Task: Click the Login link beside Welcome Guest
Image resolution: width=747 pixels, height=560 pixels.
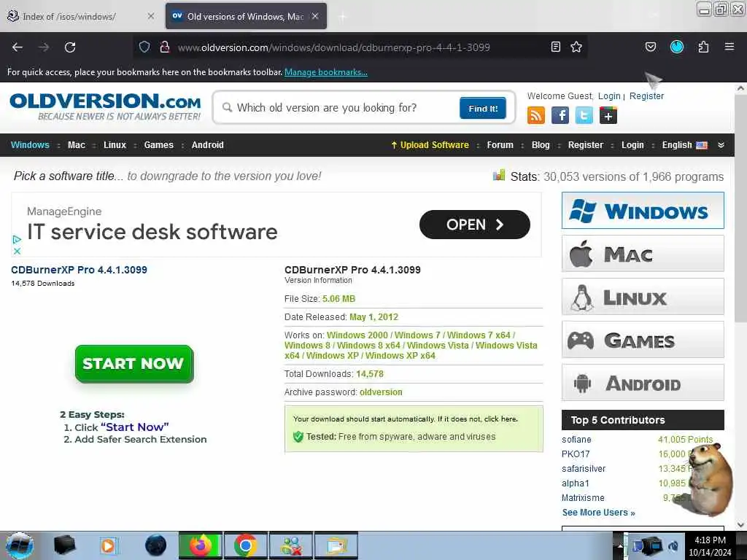Action: tap(609, 96)
